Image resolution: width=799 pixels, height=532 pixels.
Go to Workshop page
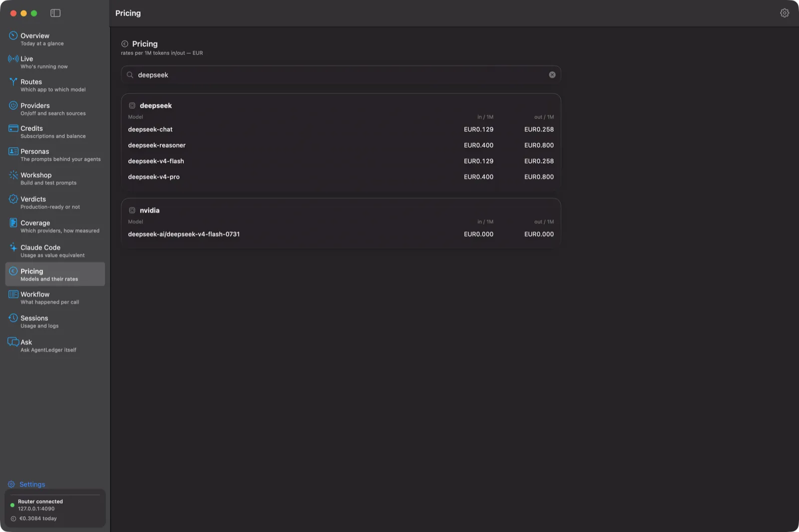[55, 178]
